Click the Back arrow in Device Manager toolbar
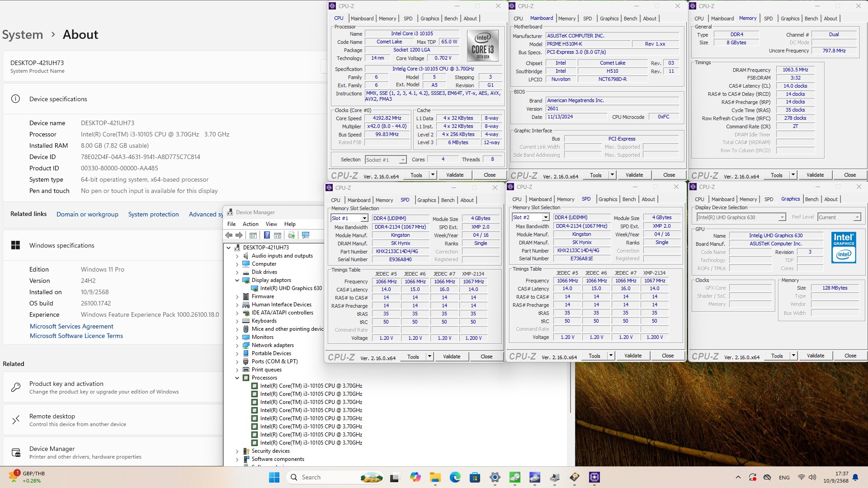 coord(229,235)
